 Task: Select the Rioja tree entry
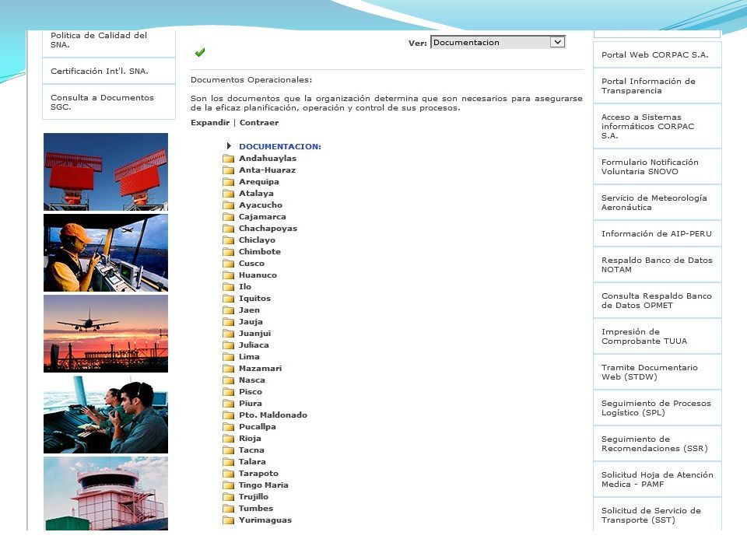(x=250, y=439)
